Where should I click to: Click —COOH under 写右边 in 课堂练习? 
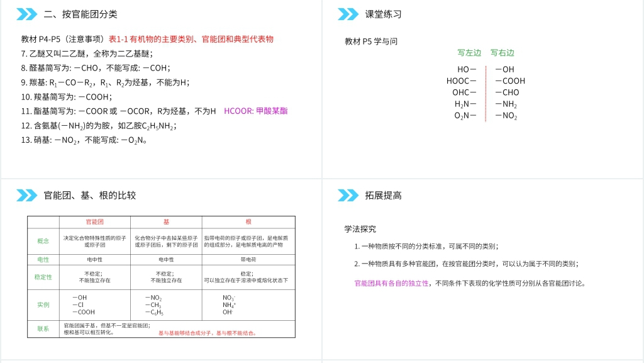[x=510, y=81]
